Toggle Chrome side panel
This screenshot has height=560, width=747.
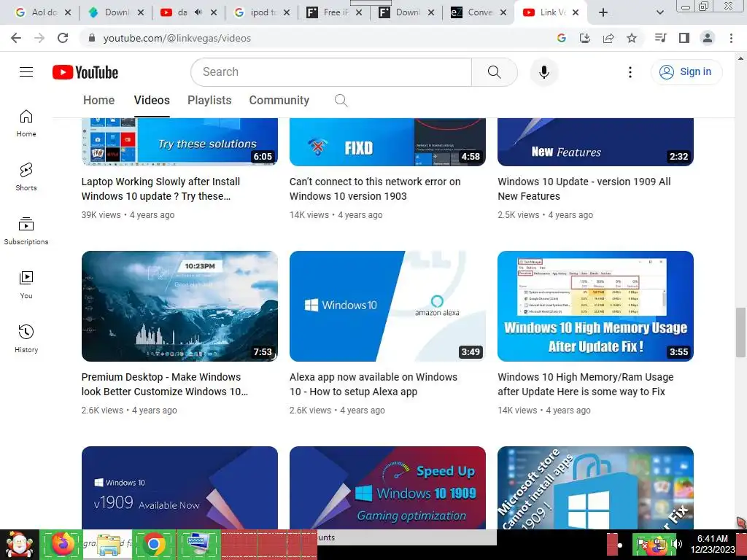click(x=684, y=38)
